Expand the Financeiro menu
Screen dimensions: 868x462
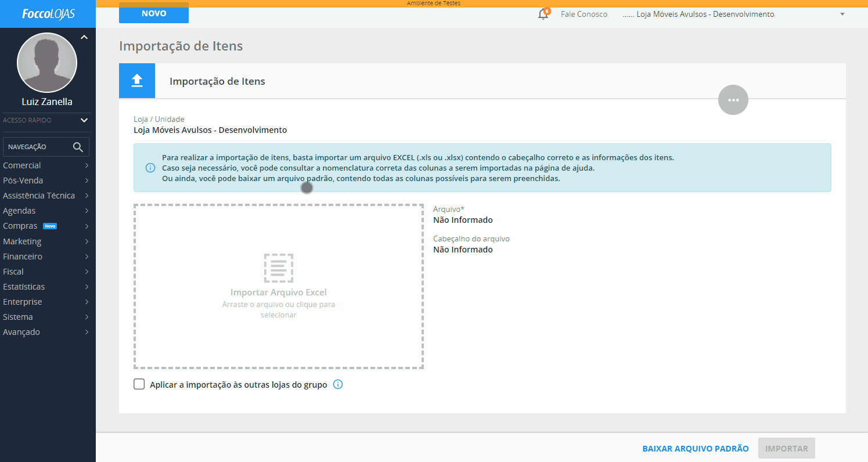48,257
